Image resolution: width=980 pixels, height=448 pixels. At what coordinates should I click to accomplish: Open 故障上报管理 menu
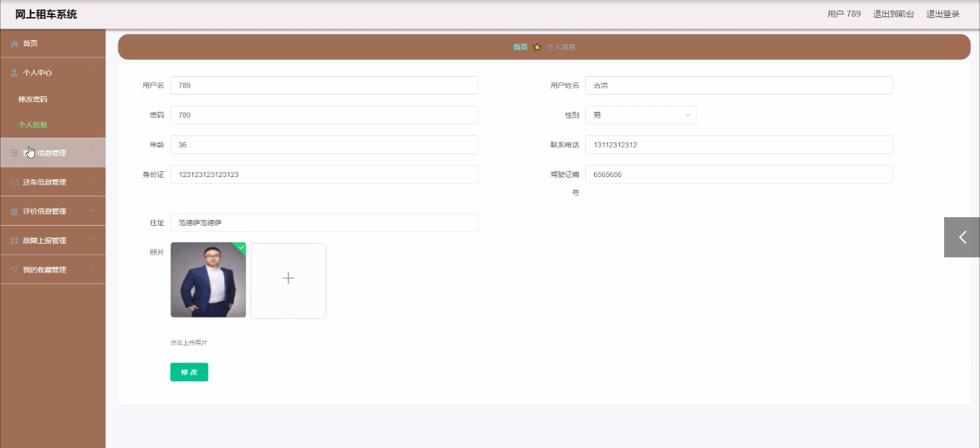(x=53, y=241)
